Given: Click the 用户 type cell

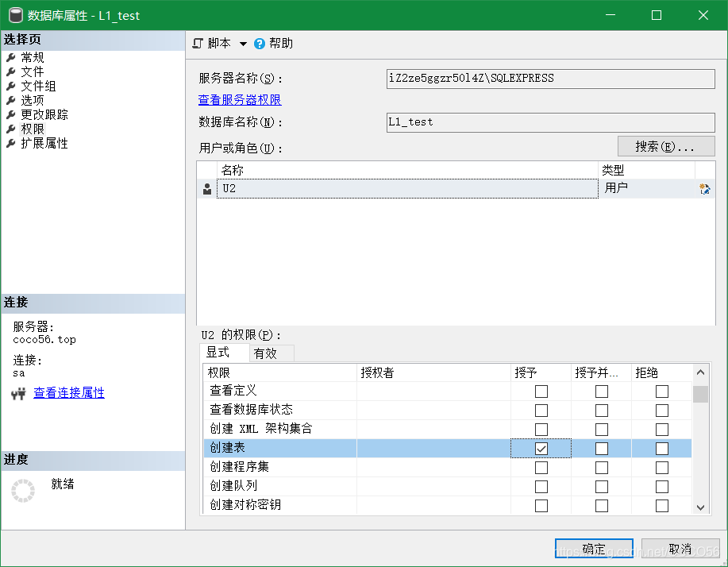Looking at the screenshot, I should click(646, 189).
